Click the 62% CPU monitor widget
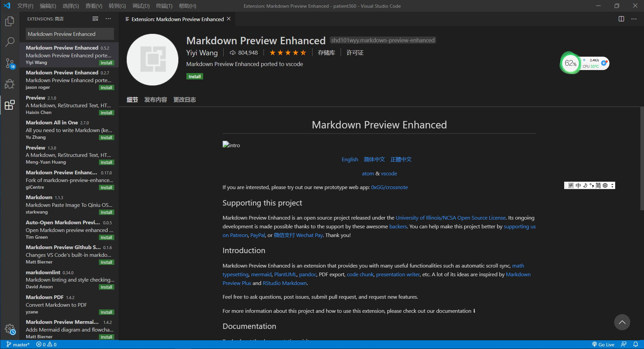 click(570, 63)
